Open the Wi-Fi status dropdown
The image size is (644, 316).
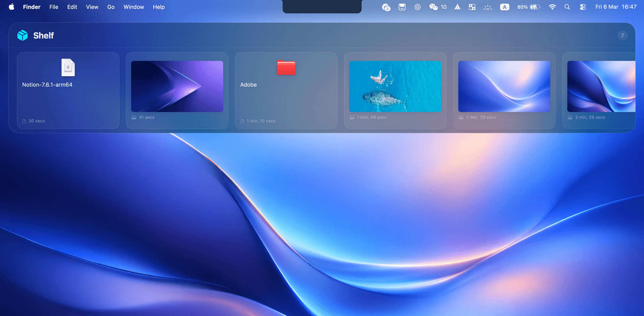pos(552,7)
